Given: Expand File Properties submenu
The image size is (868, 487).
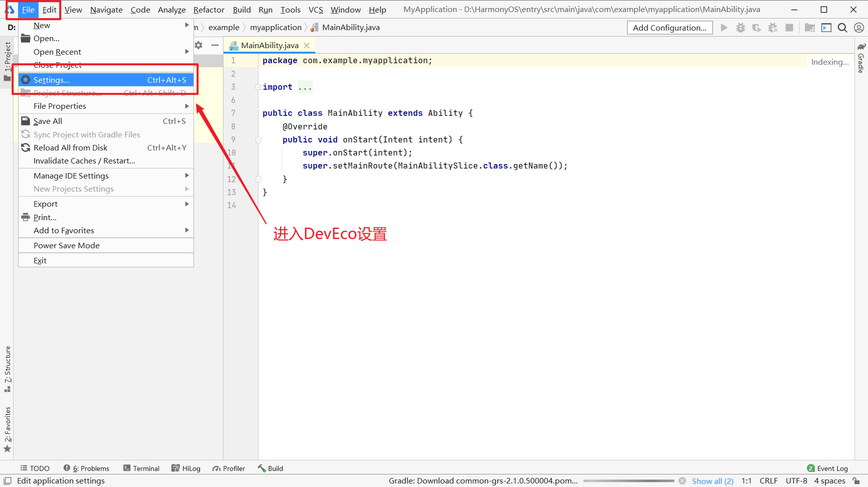Looking at the screenshot, I should (106, 106).
